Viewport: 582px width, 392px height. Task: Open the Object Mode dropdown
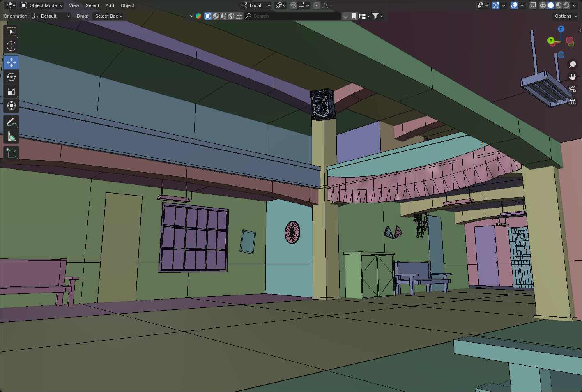point(42,5)
